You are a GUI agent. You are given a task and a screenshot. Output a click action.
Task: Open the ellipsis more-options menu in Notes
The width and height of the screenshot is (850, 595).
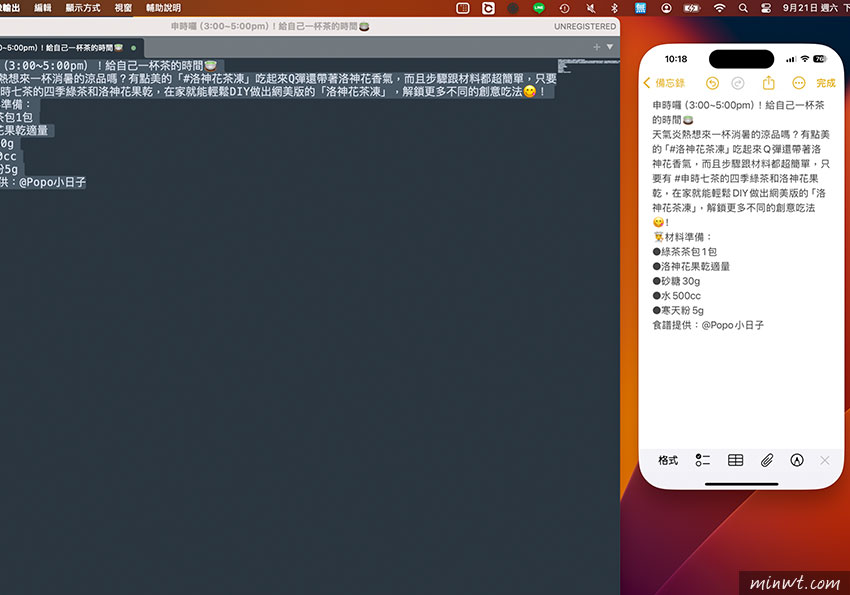pyautogui.click(x=799, y=83)
